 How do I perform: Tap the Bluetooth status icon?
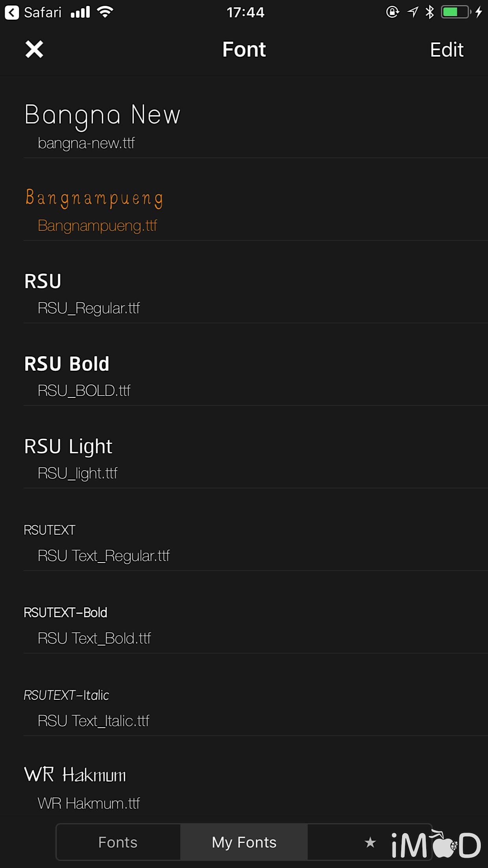tap(430, 12)
